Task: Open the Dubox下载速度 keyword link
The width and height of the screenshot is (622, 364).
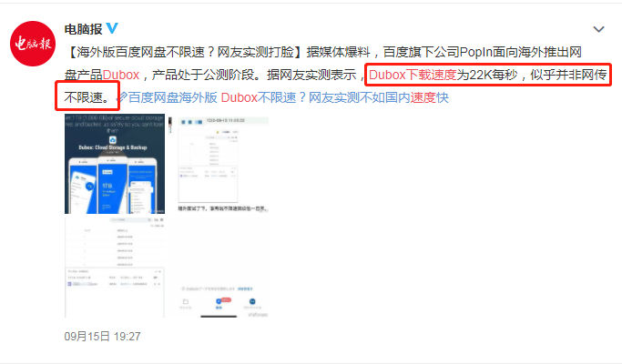Action: pos(413,75)
